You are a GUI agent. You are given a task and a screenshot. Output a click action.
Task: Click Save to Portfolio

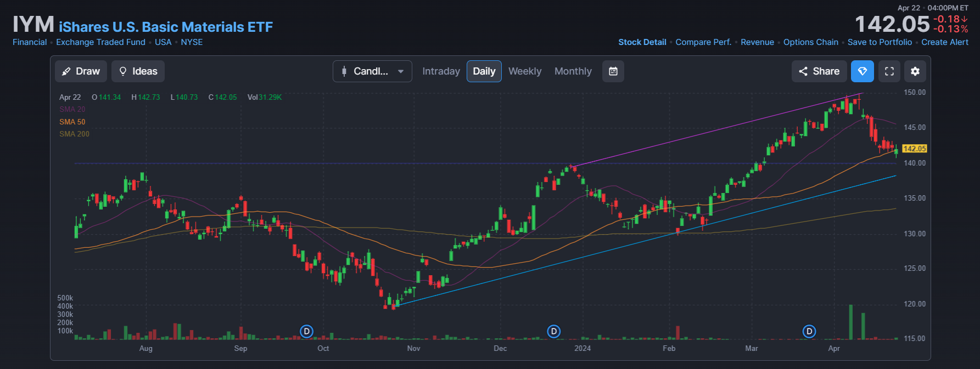coord(880,42)
